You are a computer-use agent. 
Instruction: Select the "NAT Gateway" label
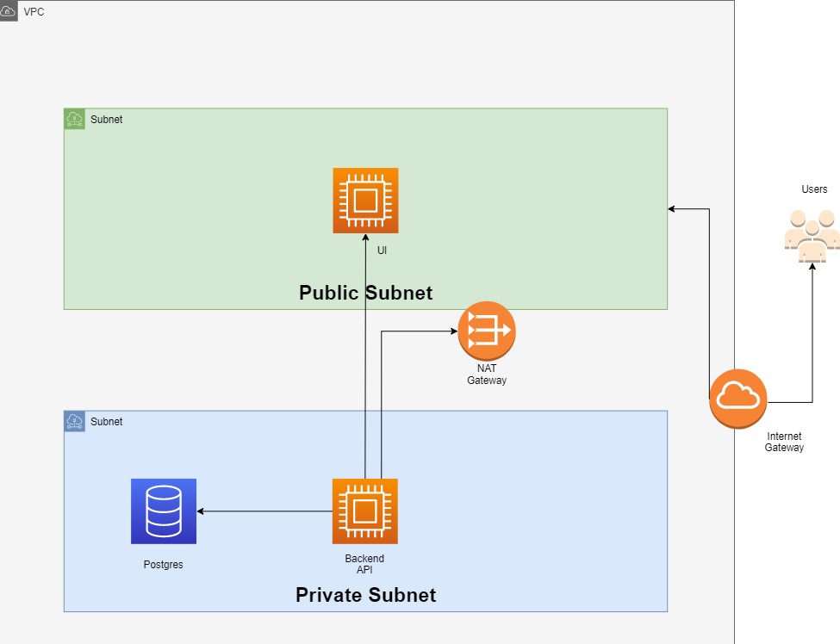tap(487, 375)
